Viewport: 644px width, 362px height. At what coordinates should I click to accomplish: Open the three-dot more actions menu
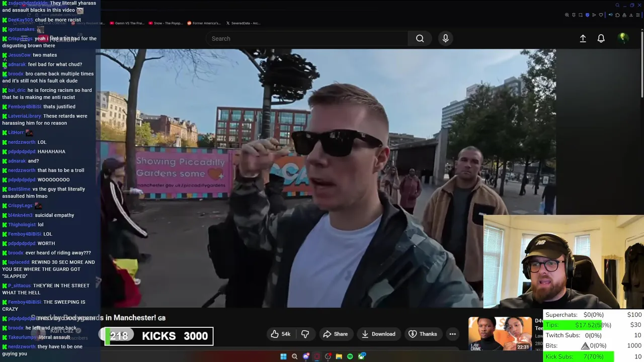pyautogui.click(x=452, y=334)
